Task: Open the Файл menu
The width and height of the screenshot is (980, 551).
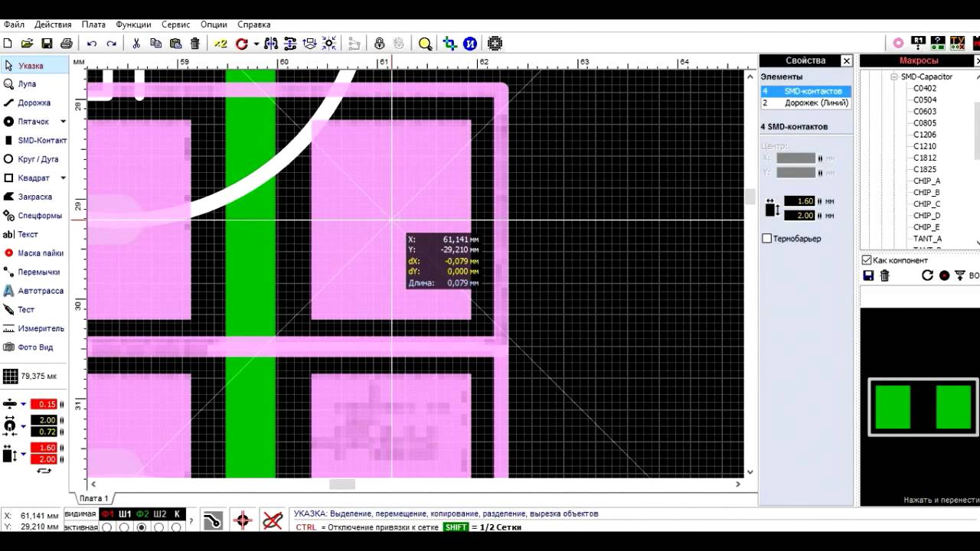Action: pyautogui.click(x=14, y=24)
